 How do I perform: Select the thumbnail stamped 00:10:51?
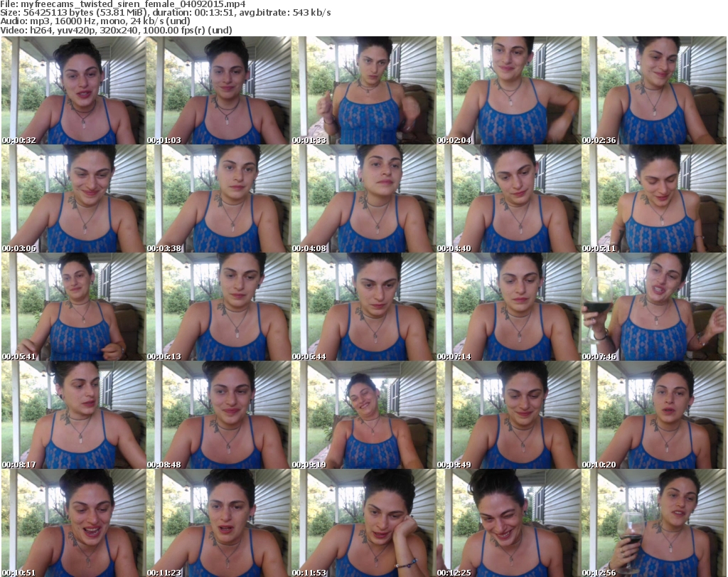coord(74,523)
